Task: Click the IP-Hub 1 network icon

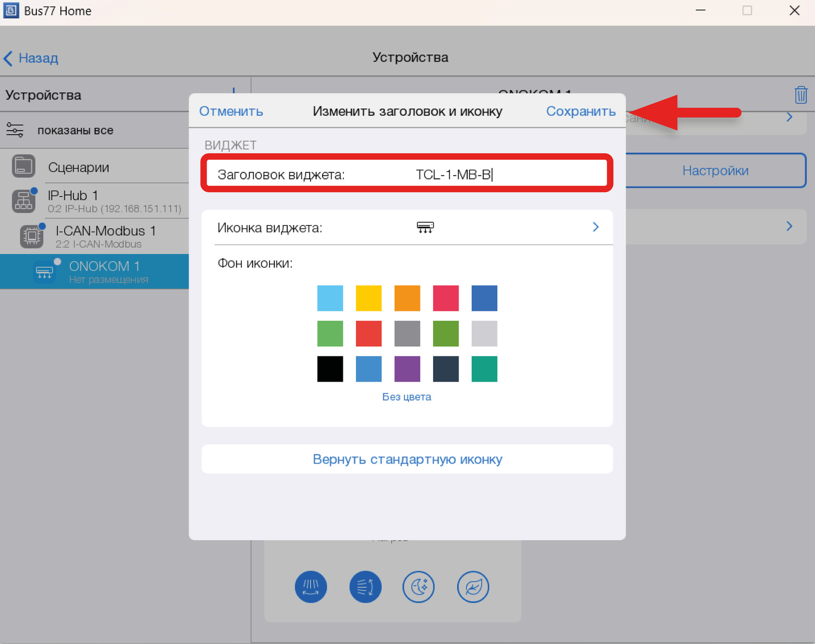Action: [x=23, y=201]
